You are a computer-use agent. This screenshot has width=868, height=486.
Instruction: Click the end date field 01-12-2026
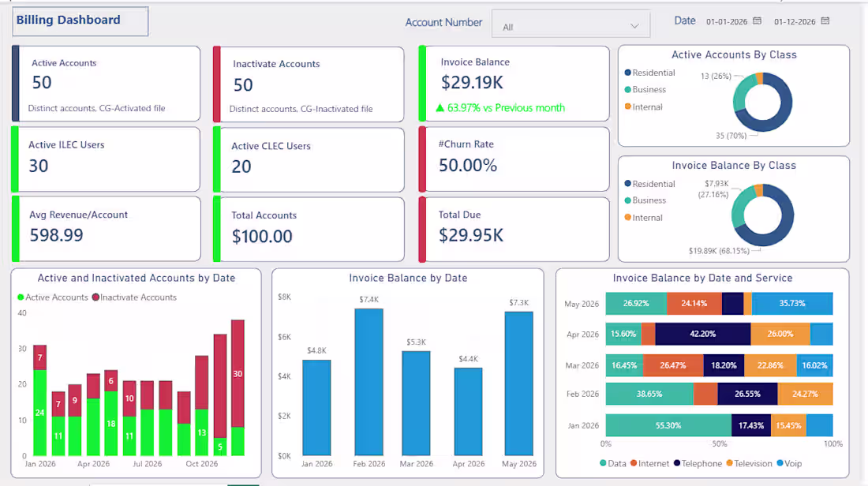point(795,21)
